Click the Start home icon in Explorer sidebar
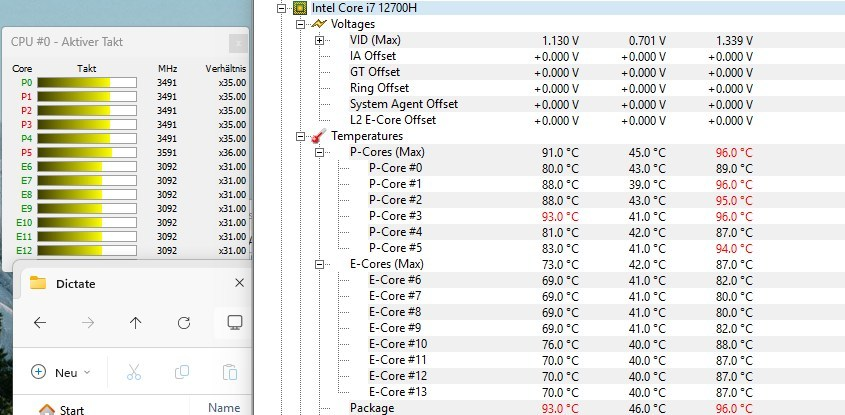This screenshot has height=415, width=845. [47, 410]
